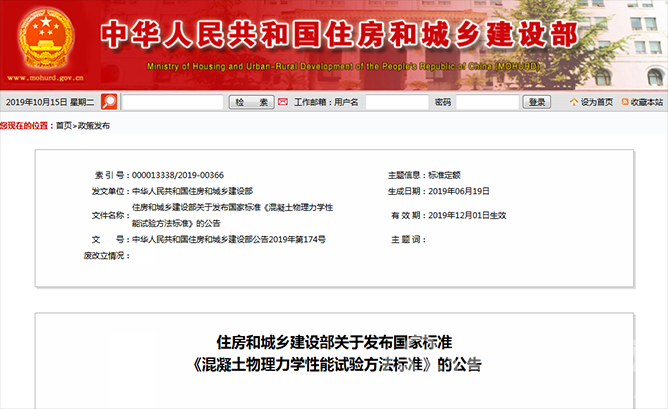Image resolution: width=668 pixels, height=409 pixels.
Task: Open 政策发布 in the breadcrumb
Action: point(94,126)
